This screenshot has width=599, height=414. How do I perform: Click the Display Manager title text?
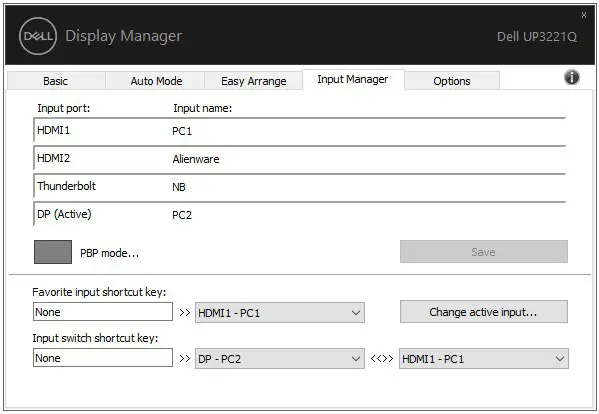(124, 36)
